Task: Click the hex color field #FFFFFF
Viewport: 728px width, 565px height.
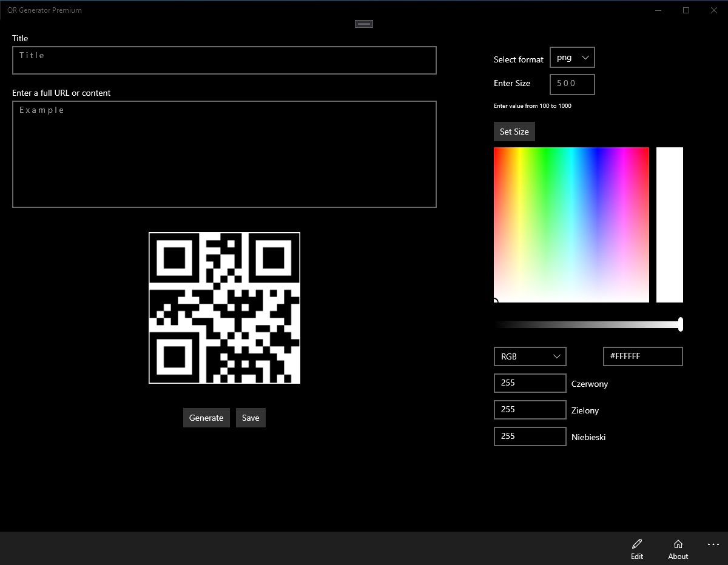Action: (x=643, y=356)
